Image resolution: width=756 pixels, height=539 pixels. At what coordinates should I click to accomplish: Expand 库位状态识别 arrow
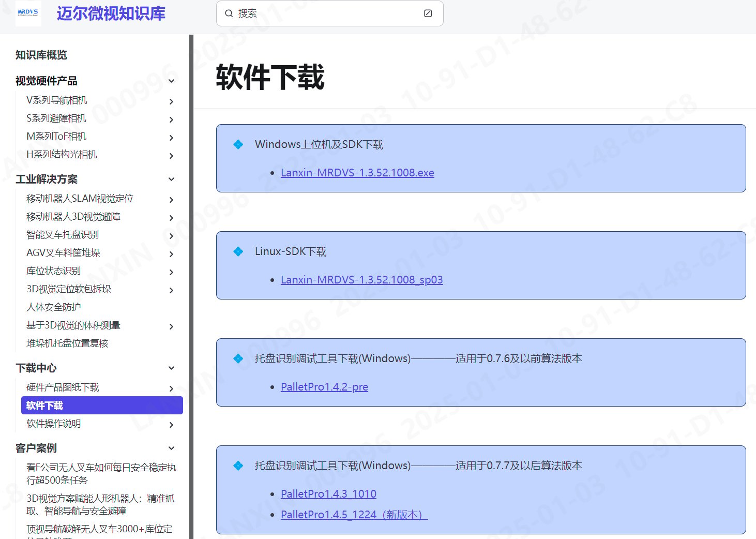(172, 272)
